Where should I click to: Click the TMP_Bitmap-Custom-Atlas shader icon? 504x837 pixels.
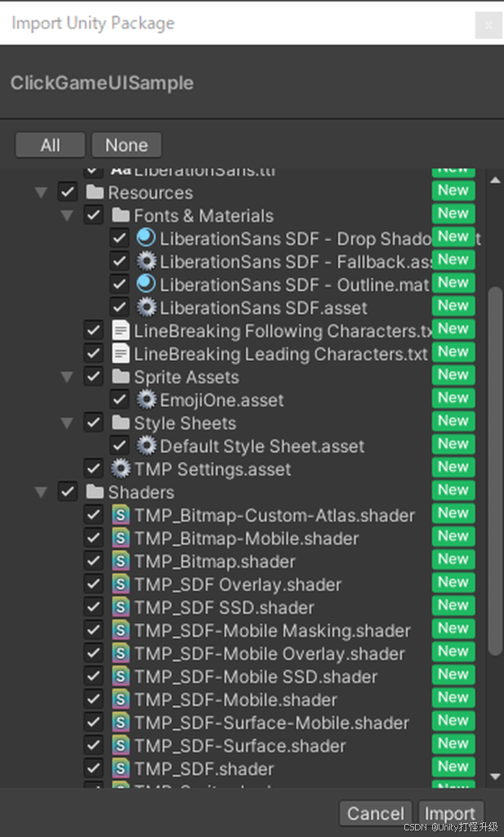click(121, 515)
